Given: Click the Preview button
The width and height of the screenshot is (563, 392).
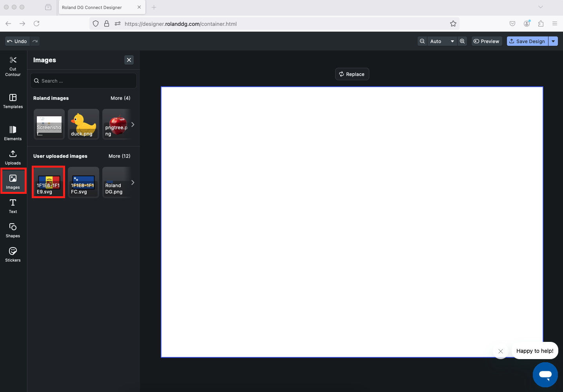Looking at the screenshot, I should (487, 41).
